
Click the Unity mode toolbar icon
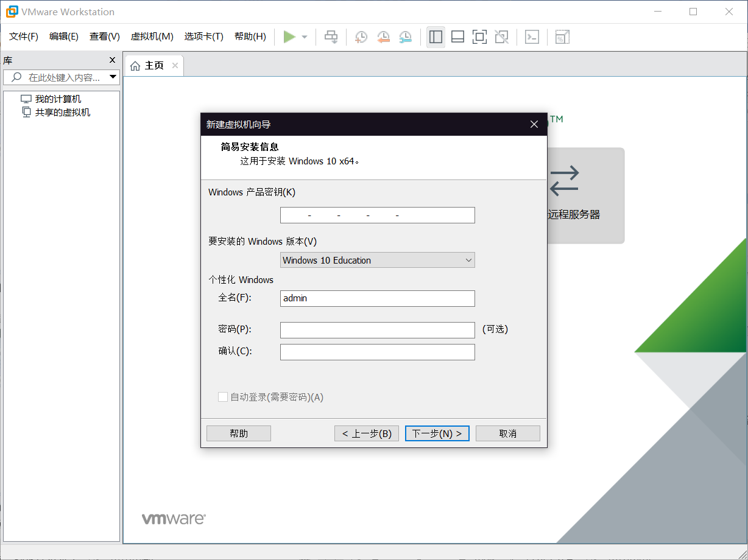pyautogui.click(x=501, y=37)
